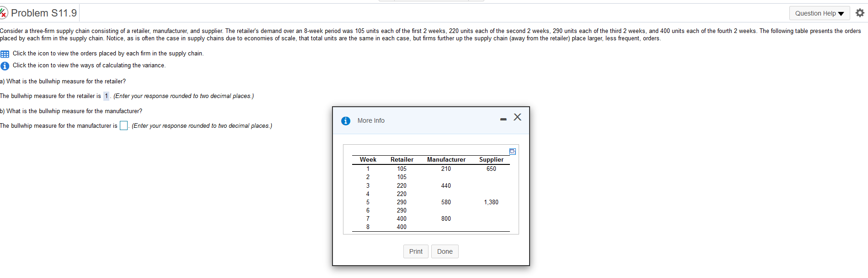868x278 pixels.
Task: Click the More Info dialog title
Action: [371, 121]
